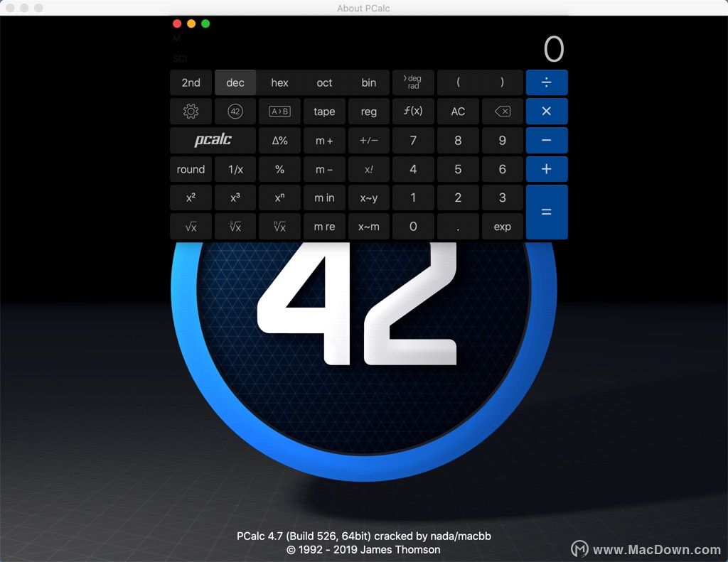Click the percent key
Screen dimensions: 728x562
pyautogui.click(x=279, y=169)
